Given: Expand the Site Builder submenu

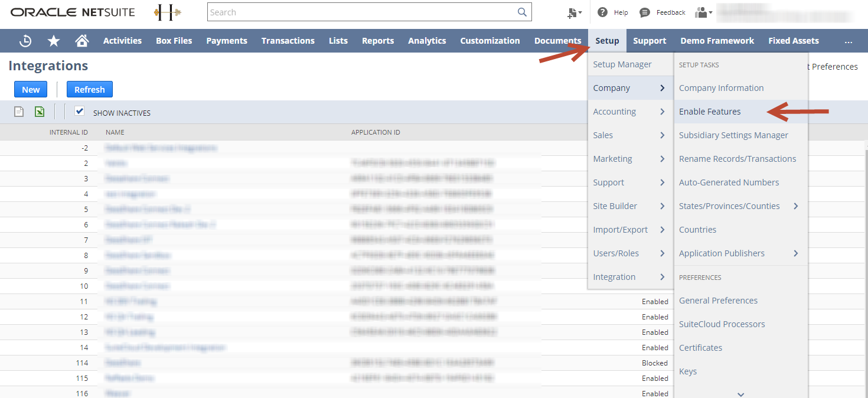Looking at the screenshot, I should (629, 206).
